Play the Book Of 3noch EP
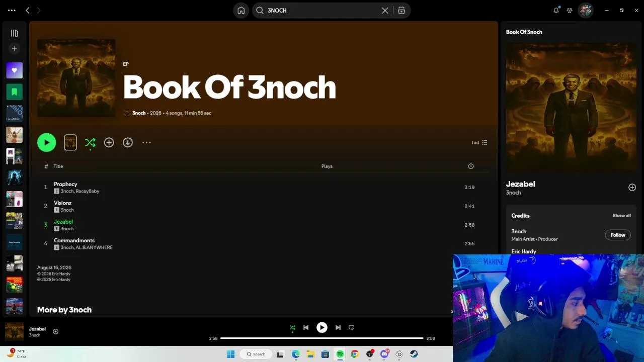644x362 pixels. tap(47, 143)
